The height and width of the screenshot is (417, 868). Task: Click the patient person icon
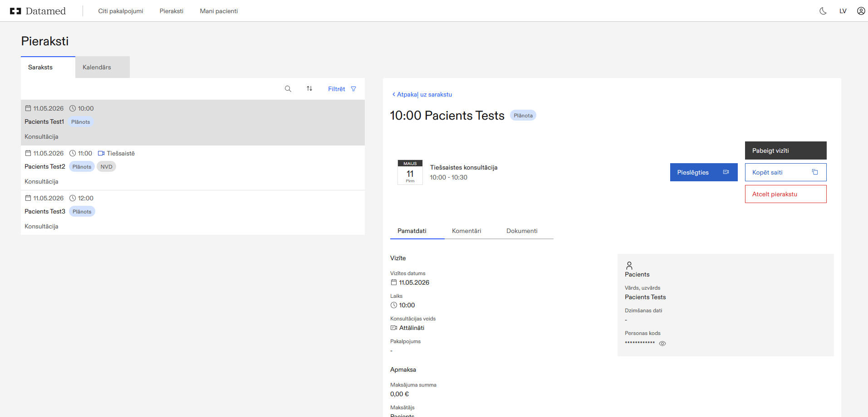[629, 266]
